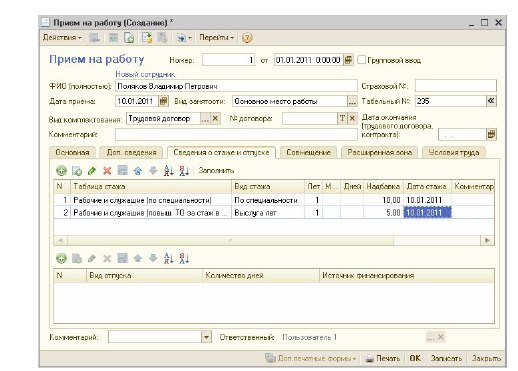The image size is (518, 371).
Task: Switch to the Основная tab
Action: click(x=72, y=152)
